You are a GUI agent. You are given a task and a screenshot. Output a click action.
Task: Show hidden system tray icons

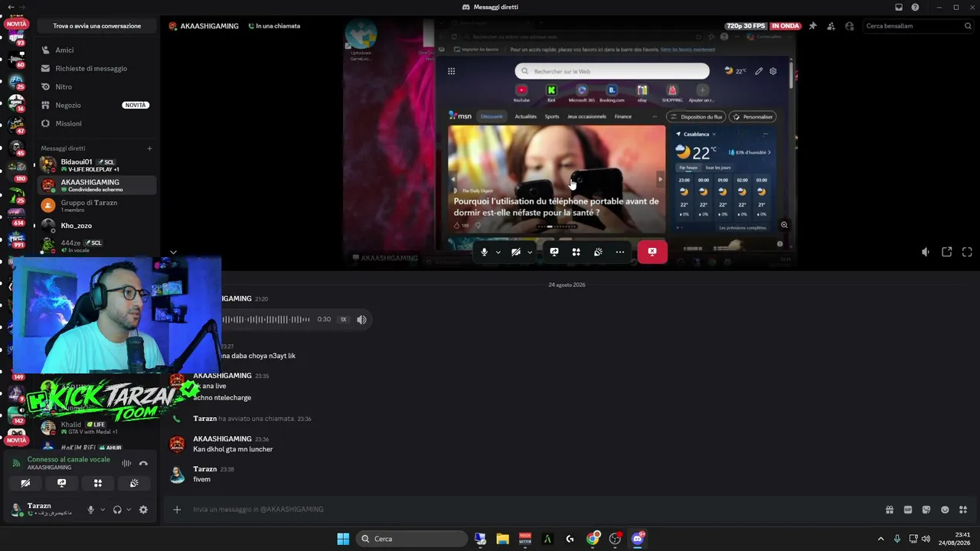pos(880,539)
